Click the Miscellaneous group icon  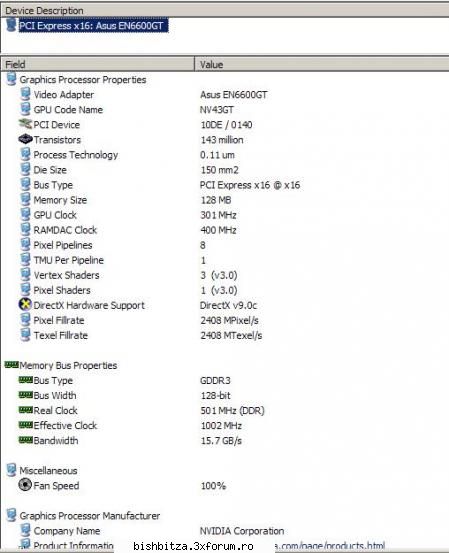coord(11,470)
